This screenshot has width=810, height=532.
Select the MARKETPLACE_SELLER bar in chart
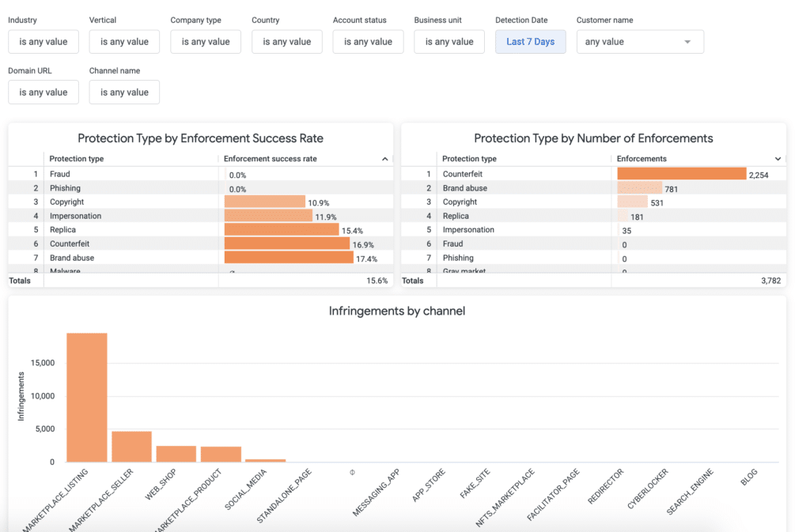point(132,447)
